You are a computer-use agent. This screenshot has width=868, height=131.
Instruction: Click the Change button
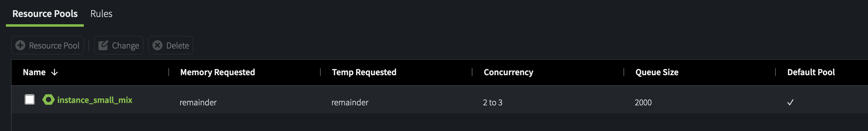[119, 45]
